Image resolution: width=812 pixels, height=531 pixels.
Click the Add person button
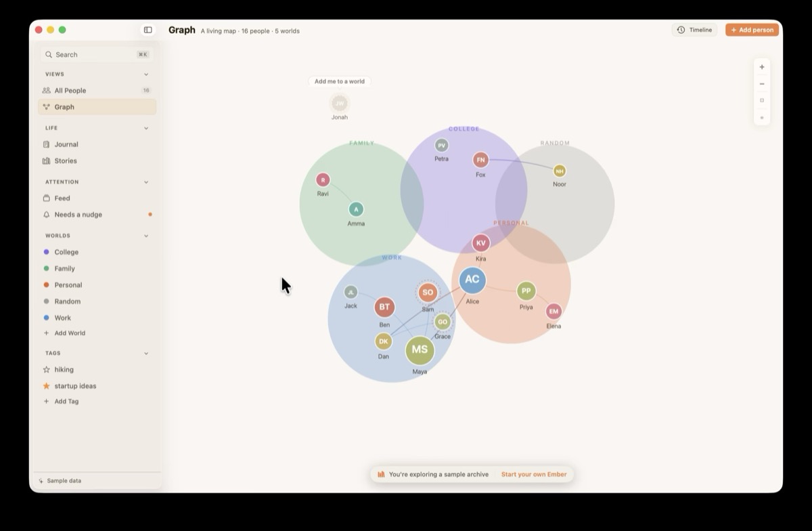752,30
